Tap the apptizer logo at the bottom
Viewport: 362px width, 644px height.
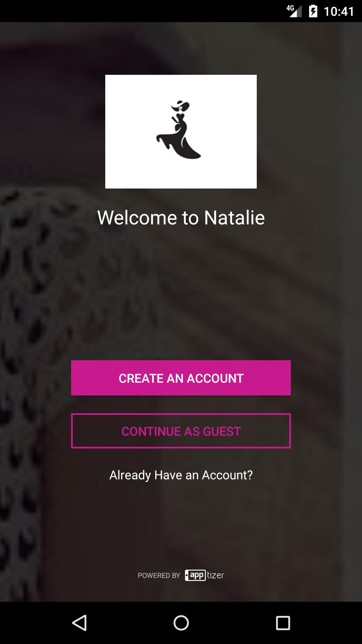(x=204, y=575)
